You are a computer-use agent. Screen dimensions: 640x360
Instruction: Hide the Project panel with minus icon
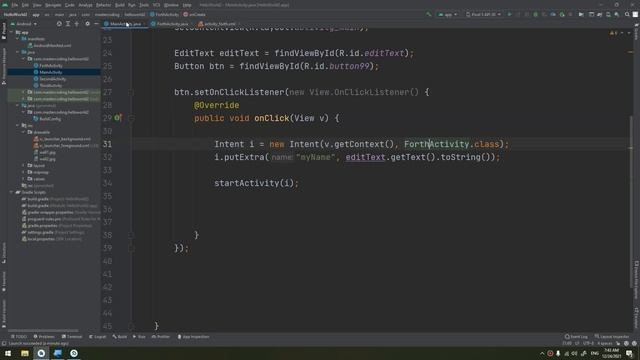96,24
